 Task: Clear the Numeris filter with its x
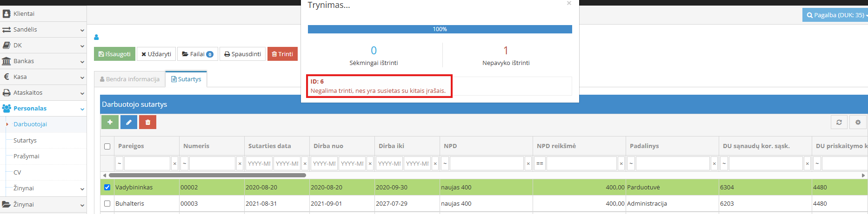click(240, 163)
